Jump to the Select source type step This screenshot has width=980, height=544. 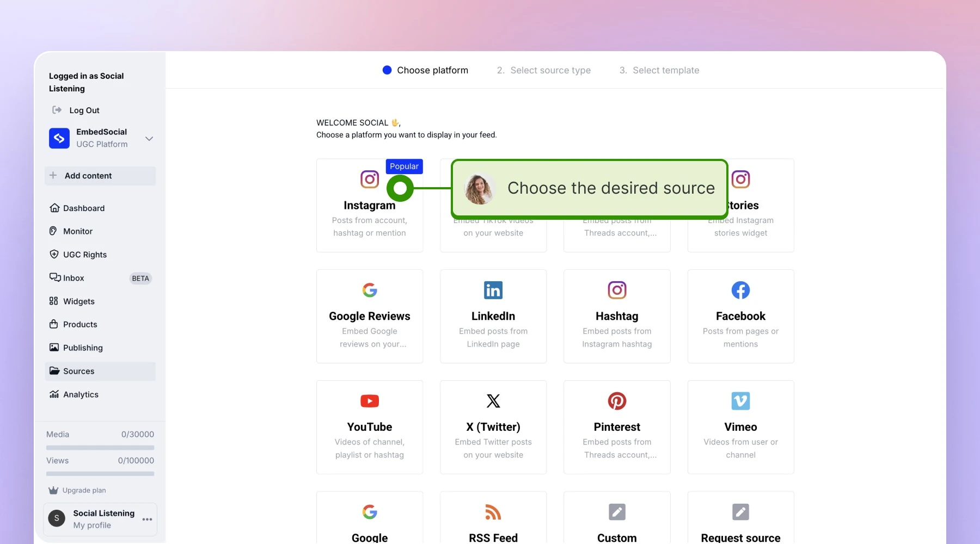click(x=544, y=70)
